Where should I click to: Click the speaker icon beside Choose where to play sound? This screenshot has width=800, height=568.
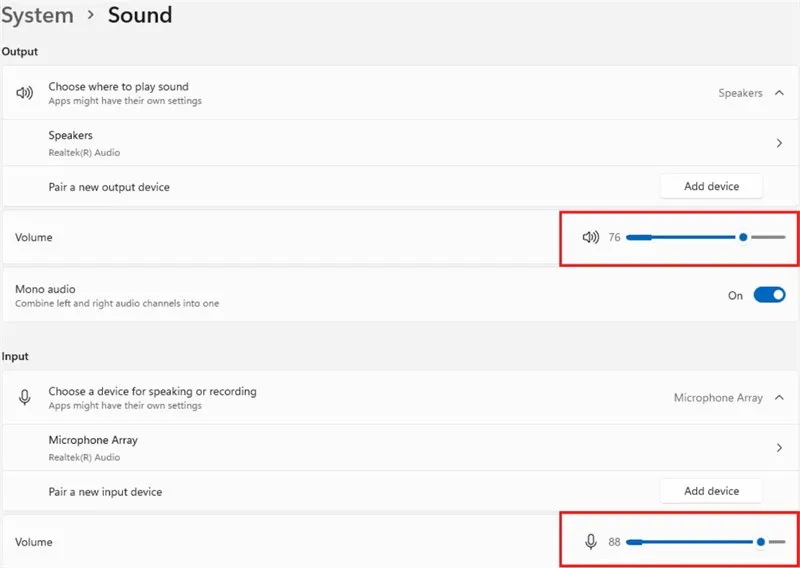pos(25,93)
